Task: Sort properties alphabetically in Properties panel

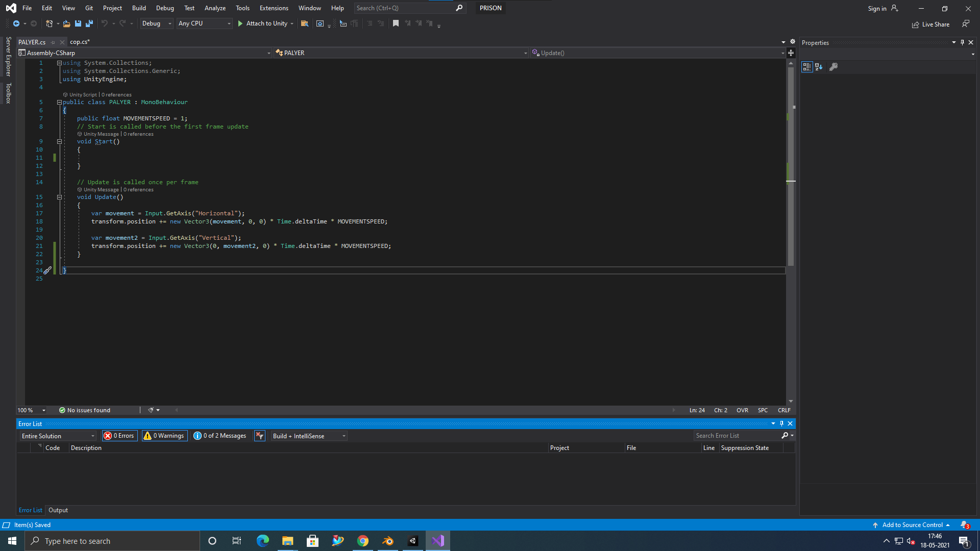Action: 819,67
